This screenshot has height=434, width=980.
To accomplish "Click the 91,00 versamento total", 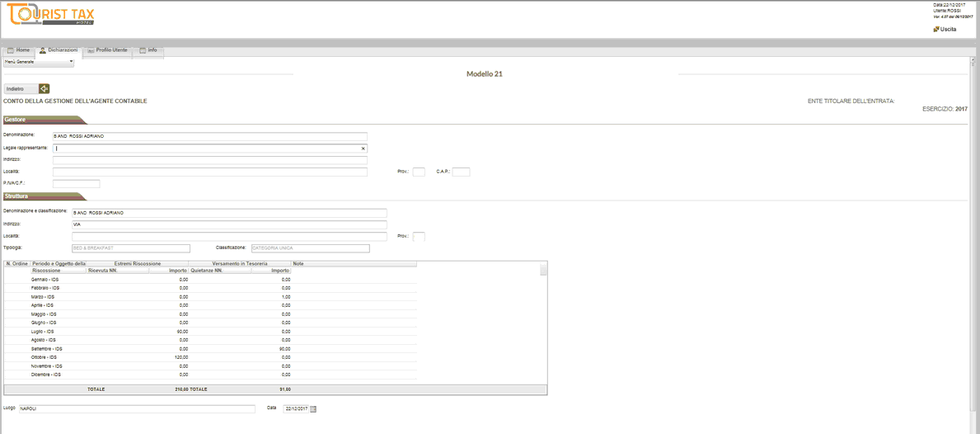I will (284, 389).
